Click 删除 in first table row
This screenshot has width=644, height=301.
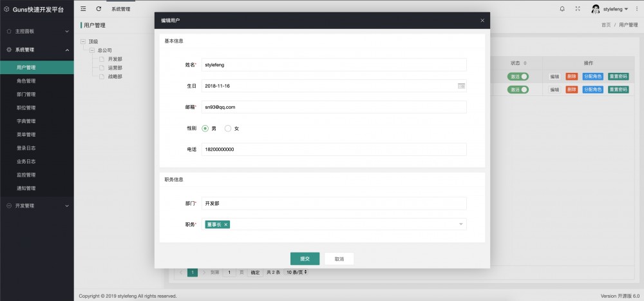click(572, 77)
